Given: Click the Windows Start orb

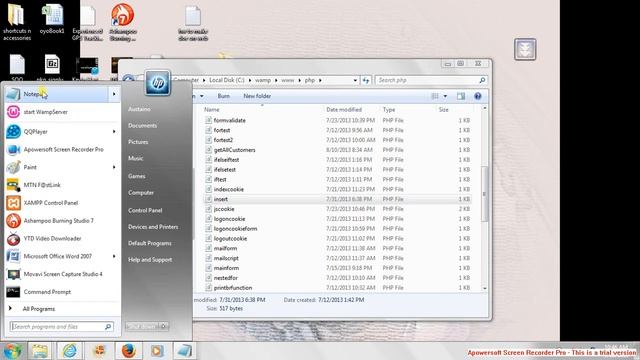Looking at the screenshot, I should click(x=12, y=351).
